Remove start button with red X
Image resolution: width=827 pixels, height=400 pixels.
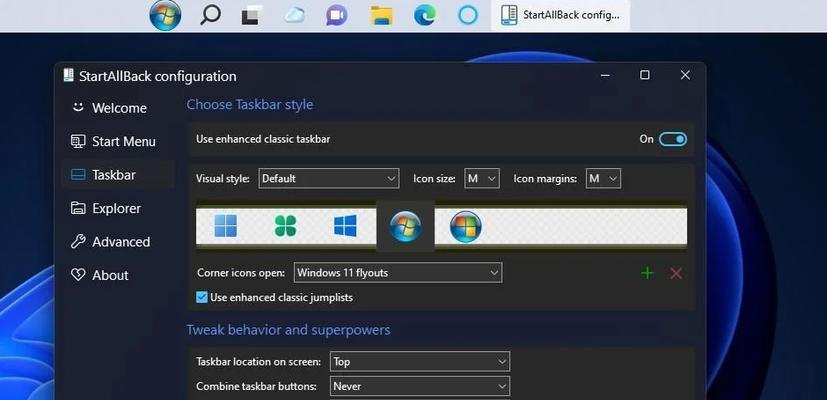[676, 273]
